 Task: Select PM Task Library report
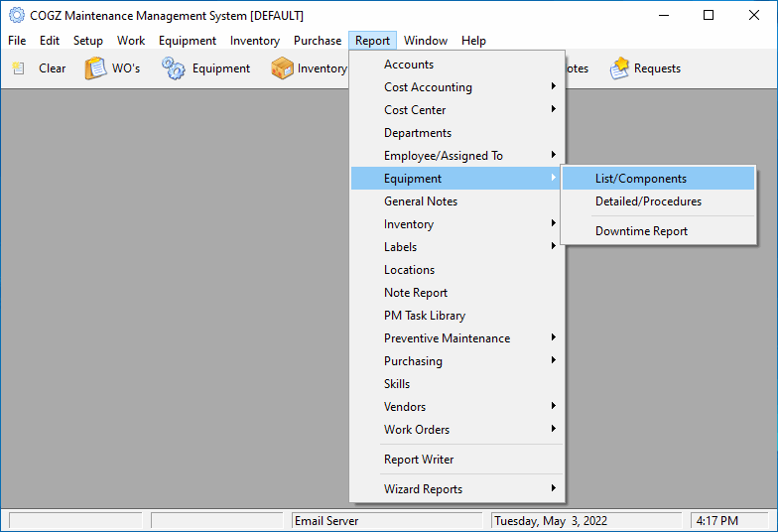[x=456, y=316]
